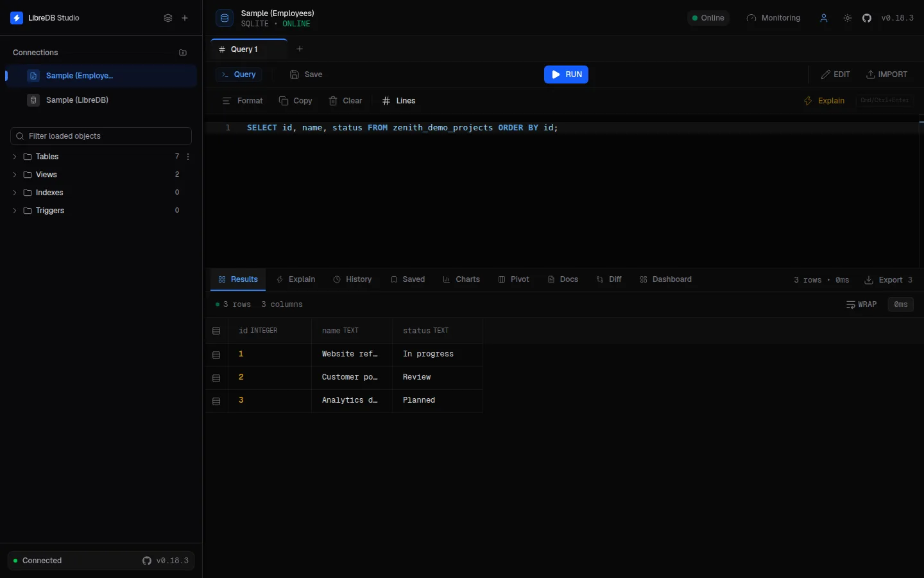Open the Dashboard tab
The image size is (924, 578).
[665, 279]
